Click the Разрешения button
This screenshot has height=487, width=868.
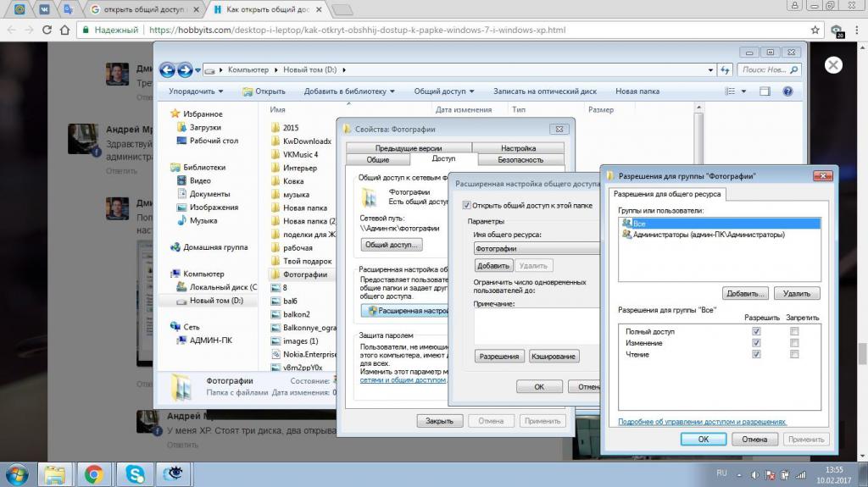pos(499,357)
